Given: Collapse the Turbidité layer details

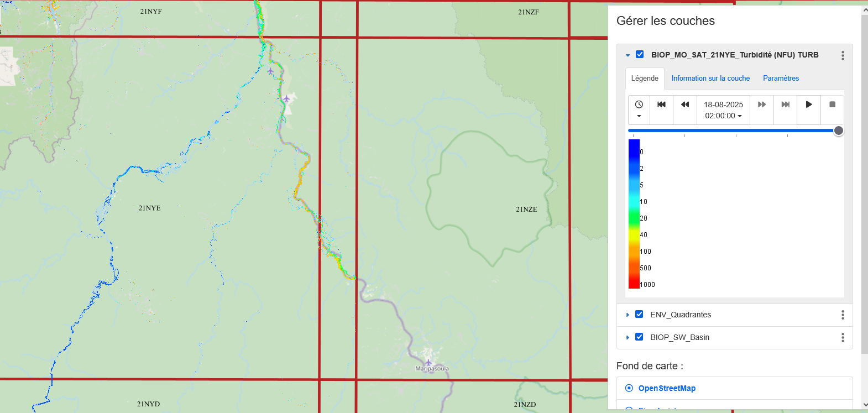Looking at the screenshot, I should pos(628,55).
